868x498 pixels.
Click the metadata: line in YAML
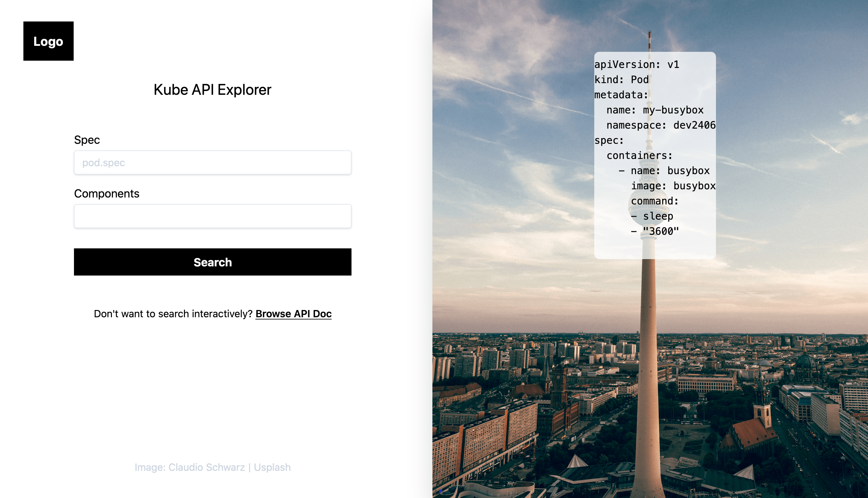pos(621,95)
